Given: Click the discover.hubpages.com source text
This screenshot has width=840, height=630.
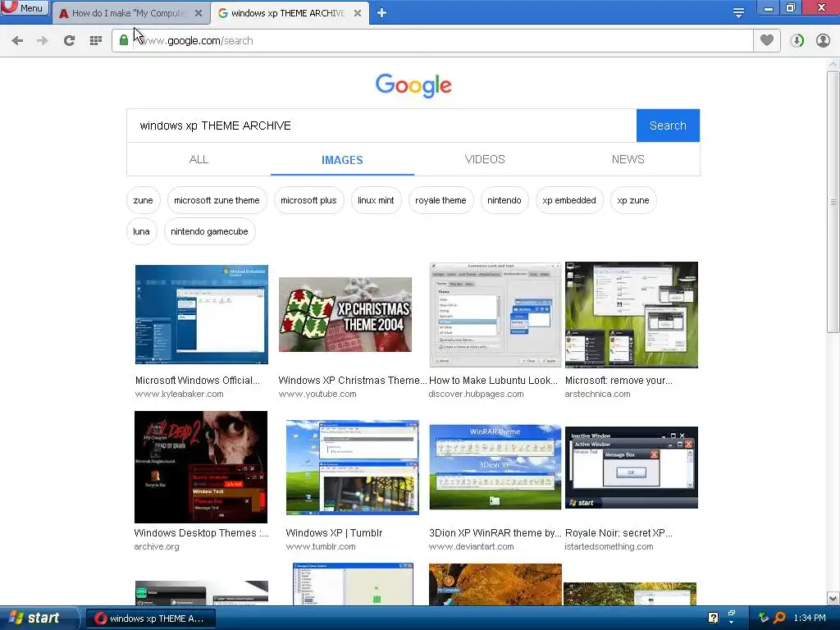Looking at the screenshot, I should pos(477,394).
